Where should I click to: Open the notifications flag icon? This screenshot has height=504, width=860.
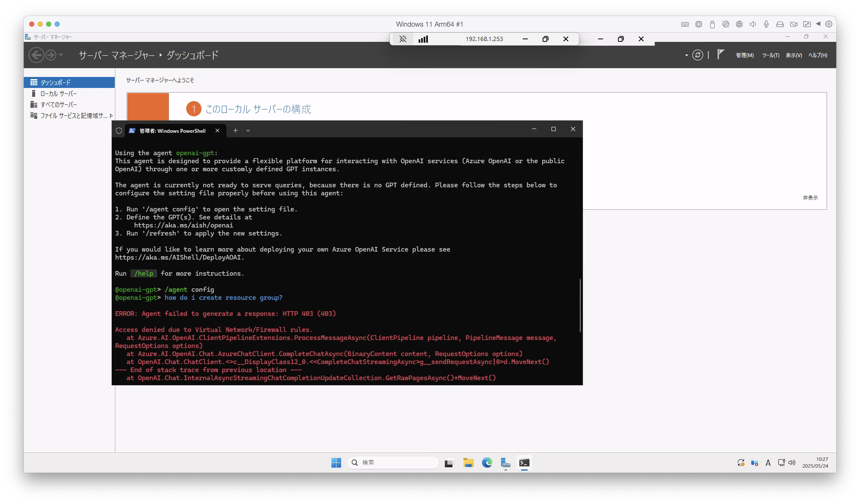[721, 54]
